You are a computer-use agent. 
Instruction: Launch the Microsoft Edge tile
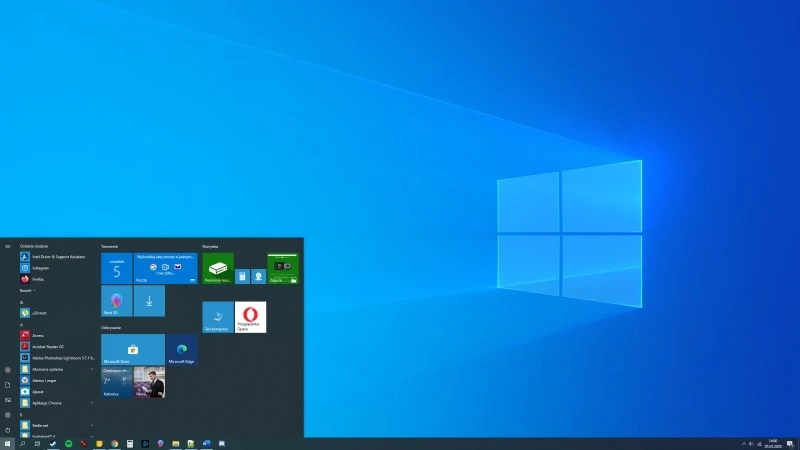[182, 349]
